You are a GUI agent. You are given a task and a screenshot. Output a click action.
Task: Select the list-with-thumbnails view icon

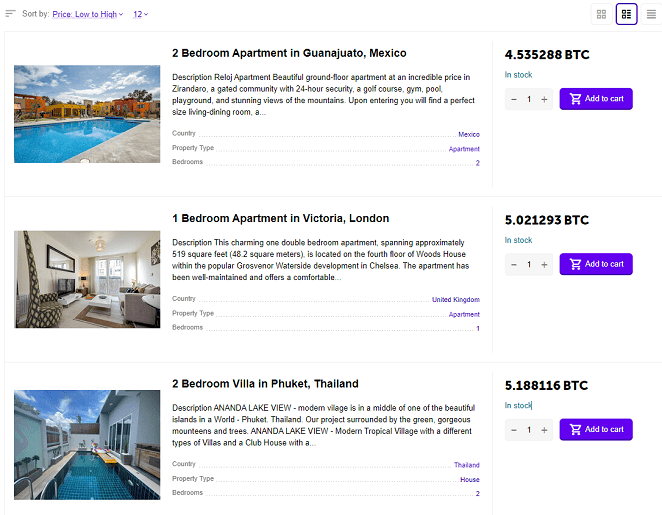click(x=627, y=14)
